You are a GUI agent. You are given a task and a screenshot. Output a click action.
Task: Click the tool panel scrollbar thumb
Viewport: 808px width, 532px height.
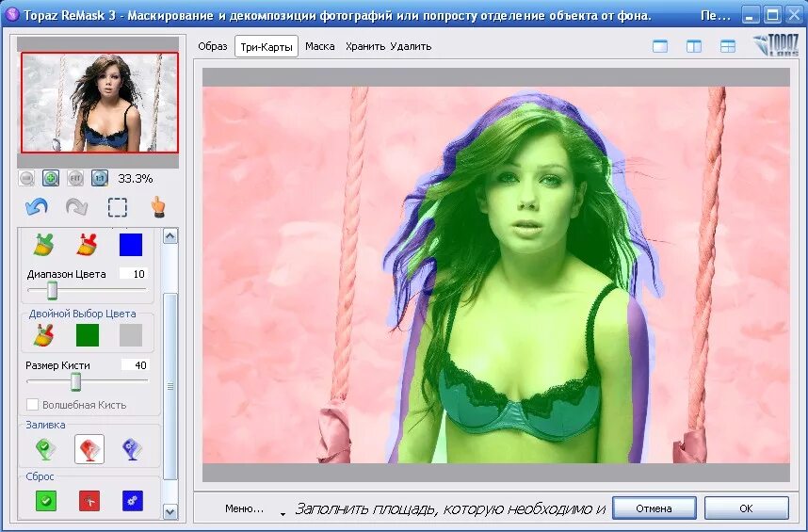click(x=170, y=386)
